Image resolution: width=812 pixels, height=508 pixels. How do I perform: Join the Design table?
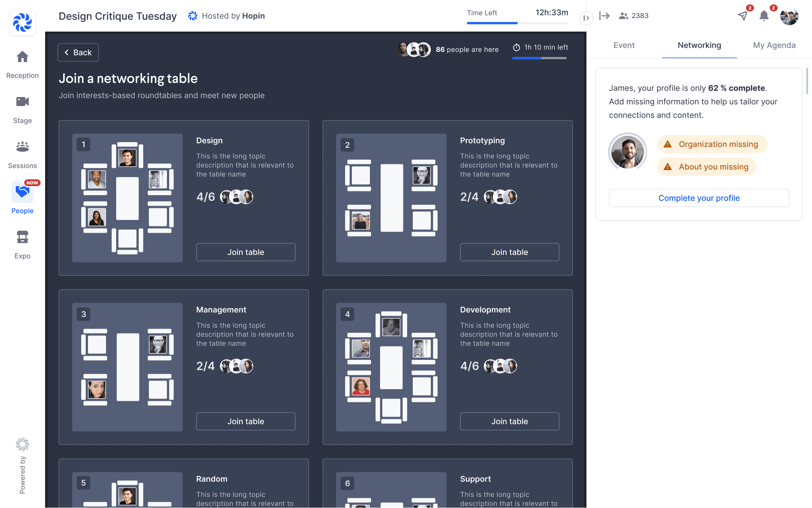point(246,252)
